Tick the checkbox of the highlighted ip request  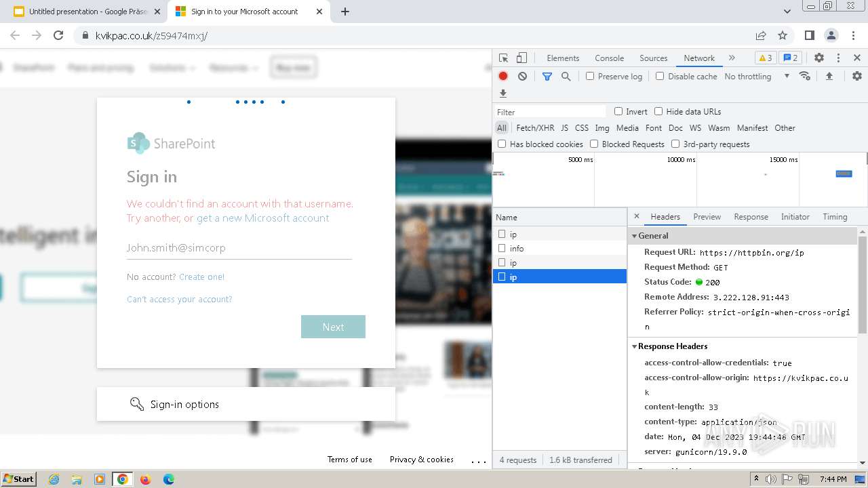pyautogui.click(x=502, y=277)
